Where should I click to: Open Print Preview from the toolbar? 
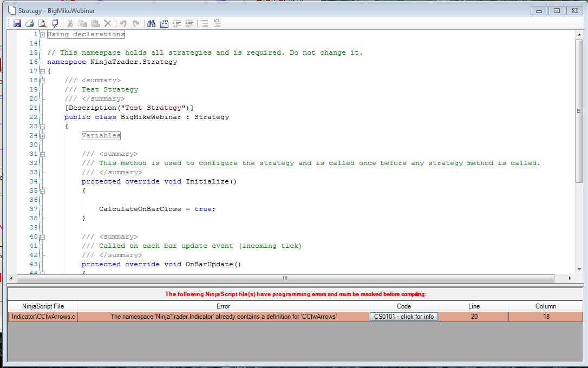(42, 23)
